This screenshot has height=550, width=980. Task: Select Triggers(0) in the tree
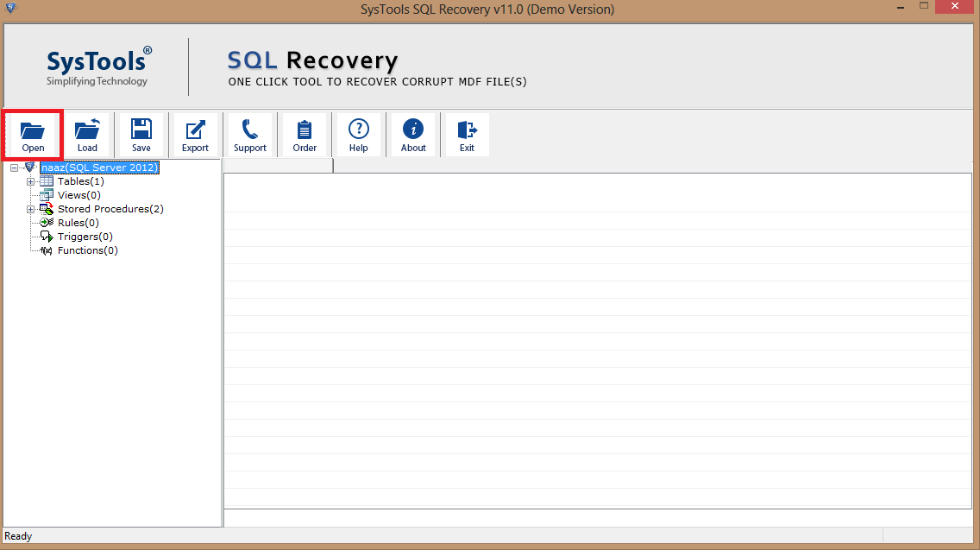(x=85, y=237)
